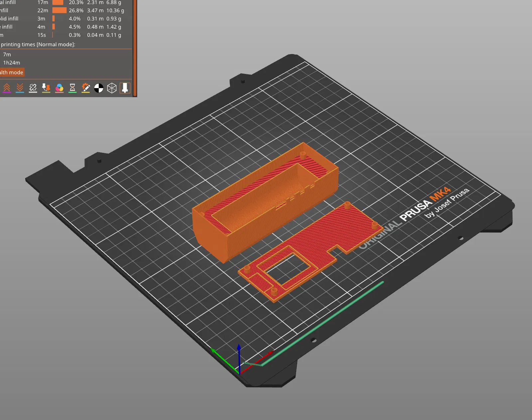The width and height of the screenshot is (532, 420).
Task: Click the '7m' time under printing times
Action: tap(7, 55)
